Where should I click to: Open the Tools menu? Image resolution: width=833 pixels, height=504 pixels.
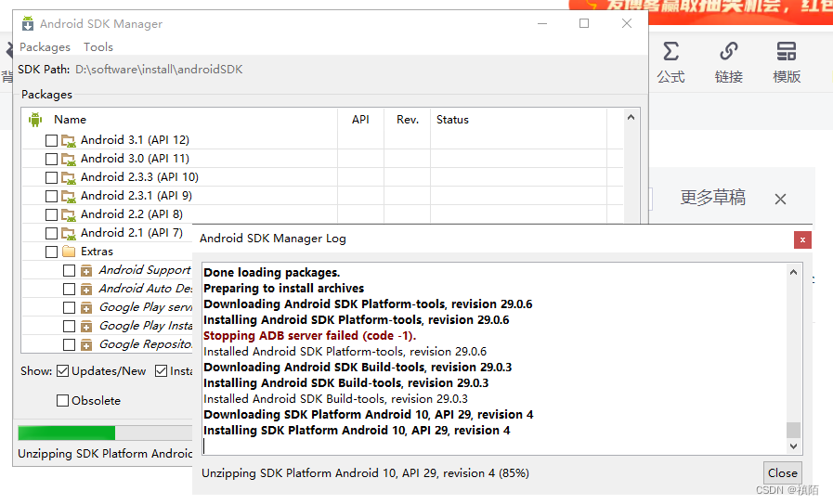(98, 46)
